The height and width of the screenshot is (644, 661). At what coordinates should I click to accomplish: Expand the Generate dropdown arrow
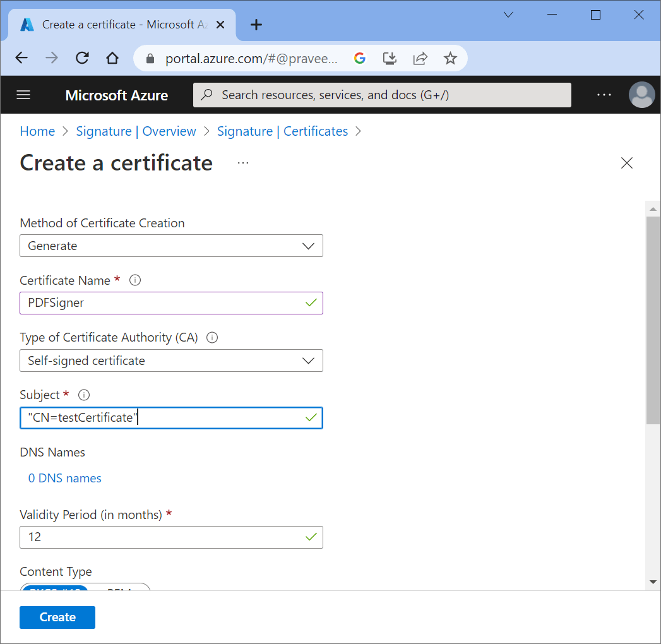[309, 246]
